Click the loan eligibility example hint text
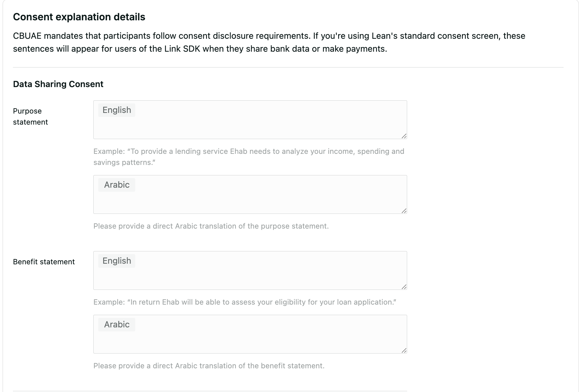 [245, 302]
